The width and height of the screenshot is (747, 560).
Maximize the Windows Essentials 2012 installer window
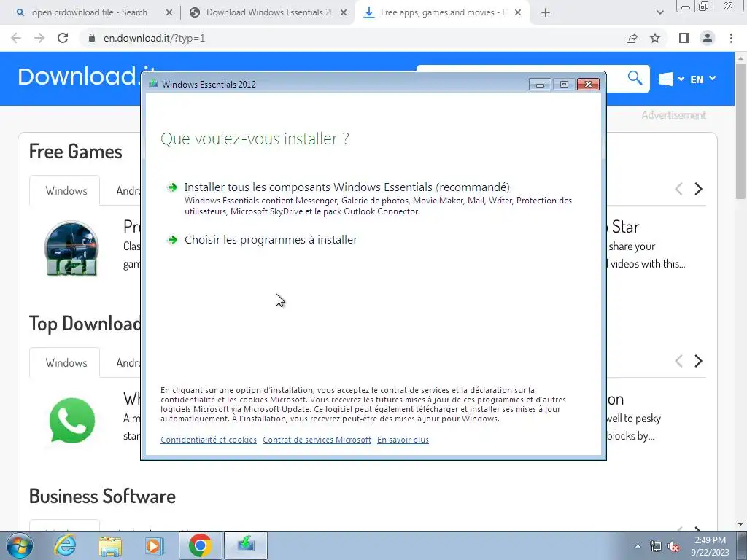[564, 85]
